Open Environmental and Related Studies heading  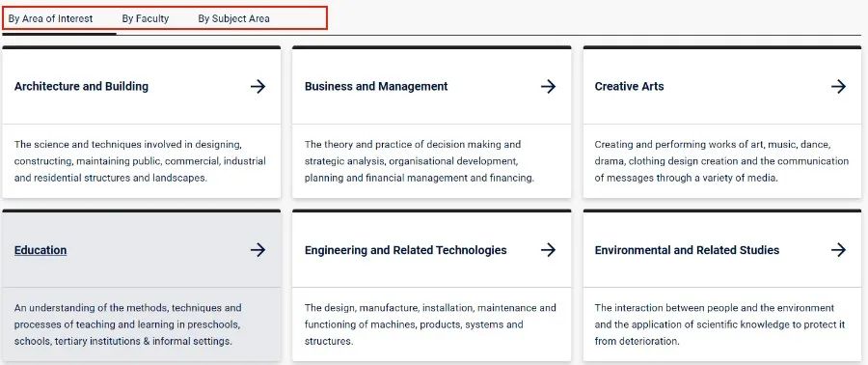click(687, 250)
